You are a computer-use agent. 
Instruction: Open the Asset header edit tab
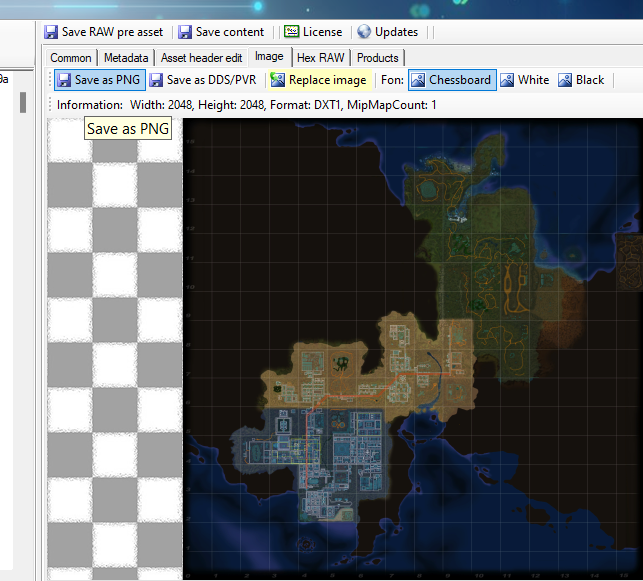click(201, 58)
